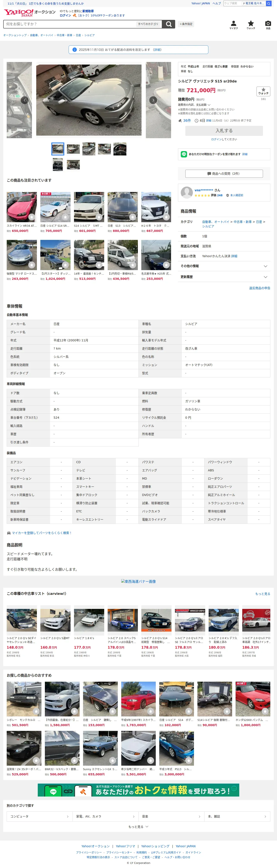Open シルビア 2.0 Q's 5速MT 160.0万円 card
Image resolution: width=277 pixels, height=868 pixels.
[55, 631]
